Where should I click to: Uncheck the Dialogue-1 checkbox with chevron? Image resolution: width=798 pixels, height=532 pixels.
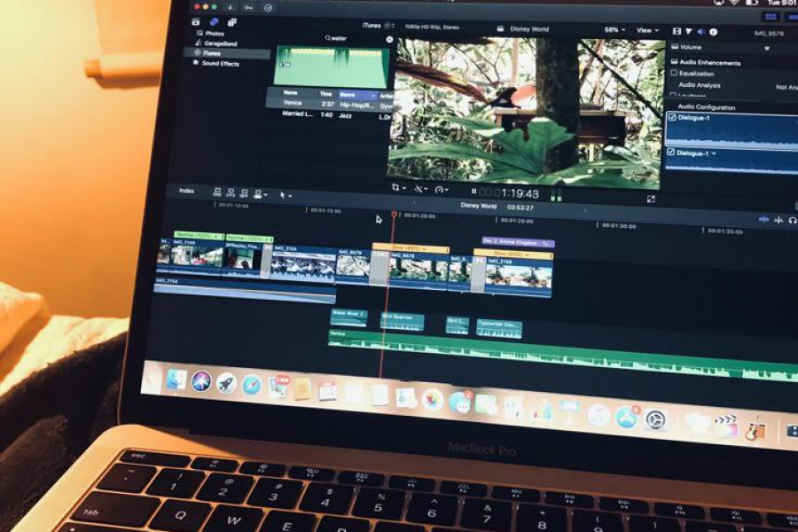click(x=671, y=152)
